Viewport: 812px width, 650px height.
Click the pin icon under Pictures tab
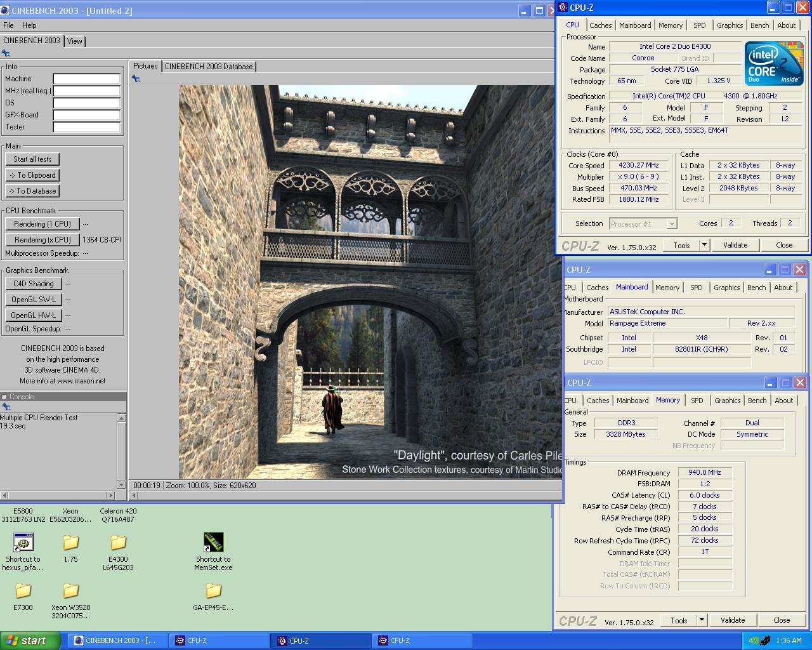135,79
